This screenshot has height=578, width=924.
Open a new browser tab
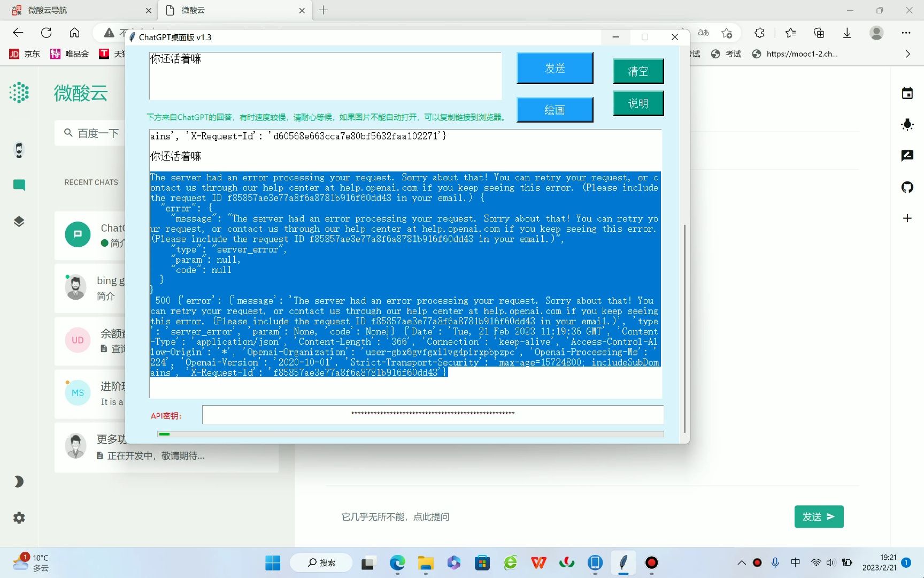(x=323, y=10)
